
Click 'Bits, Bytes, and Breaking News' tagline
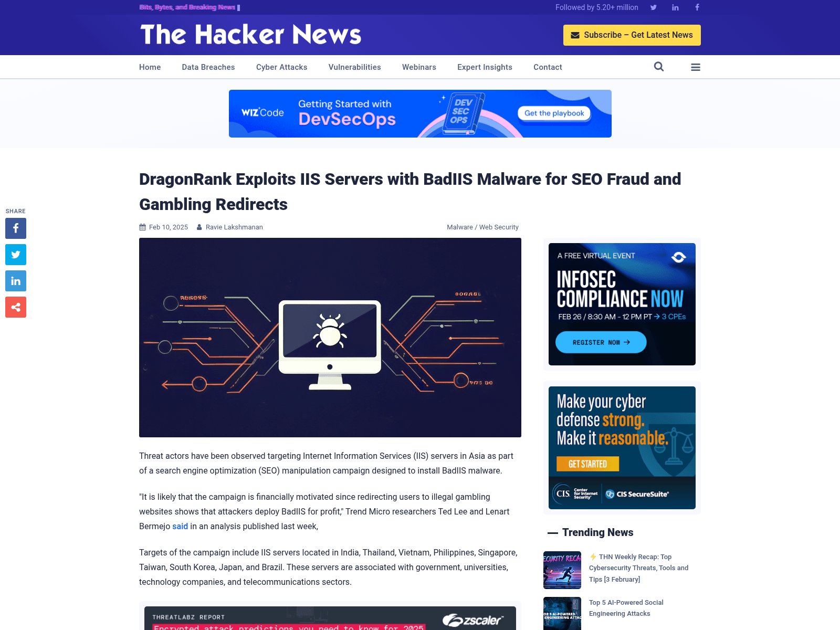coord(187,7)
